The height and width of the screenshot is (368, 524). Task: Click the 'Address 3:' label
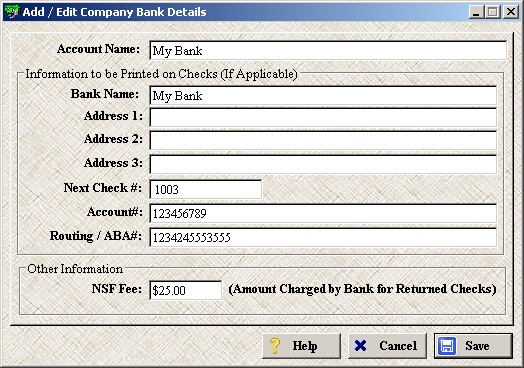(x=113, y=163)
